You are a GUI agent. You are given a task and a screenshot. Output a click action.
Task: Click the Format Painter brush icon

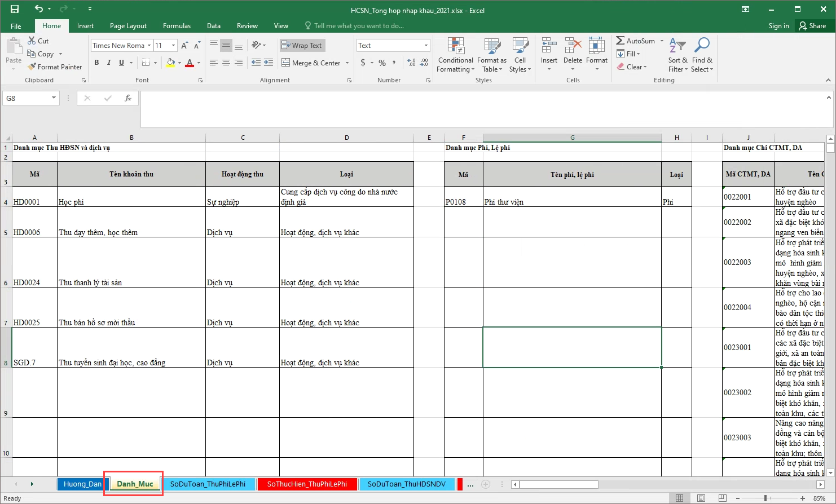tap(32, 67)
